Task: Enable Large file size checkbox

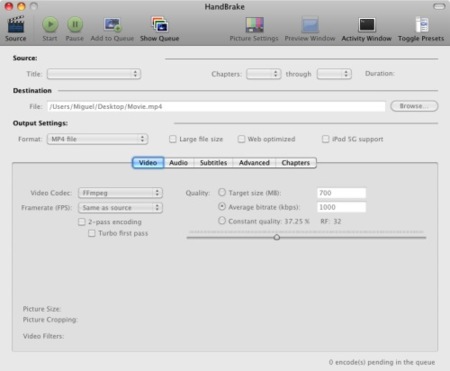Action: tap(173, 139)
